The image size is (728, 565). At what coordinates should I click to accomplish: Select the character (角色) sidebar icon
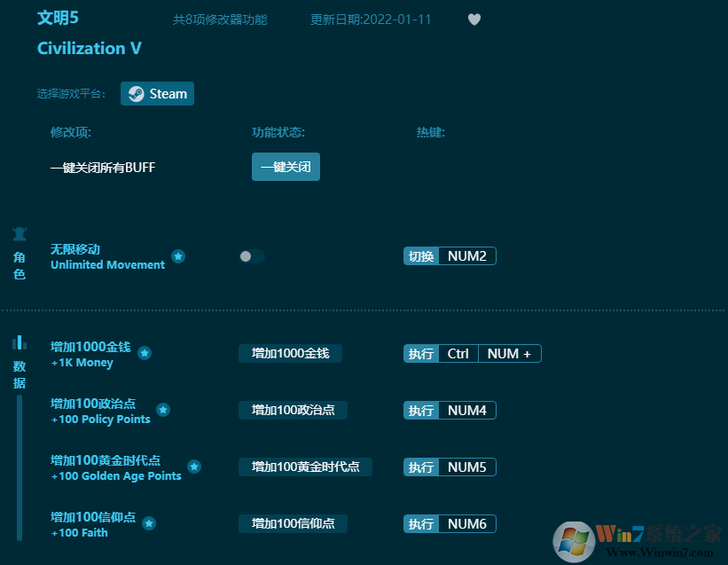[20, 235]
